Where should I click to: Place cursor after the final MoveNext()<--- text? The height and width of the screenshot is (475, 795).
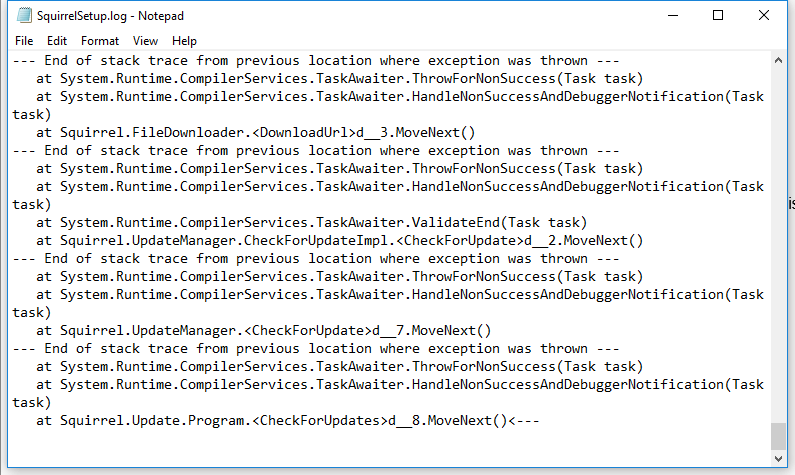point(540,421)
